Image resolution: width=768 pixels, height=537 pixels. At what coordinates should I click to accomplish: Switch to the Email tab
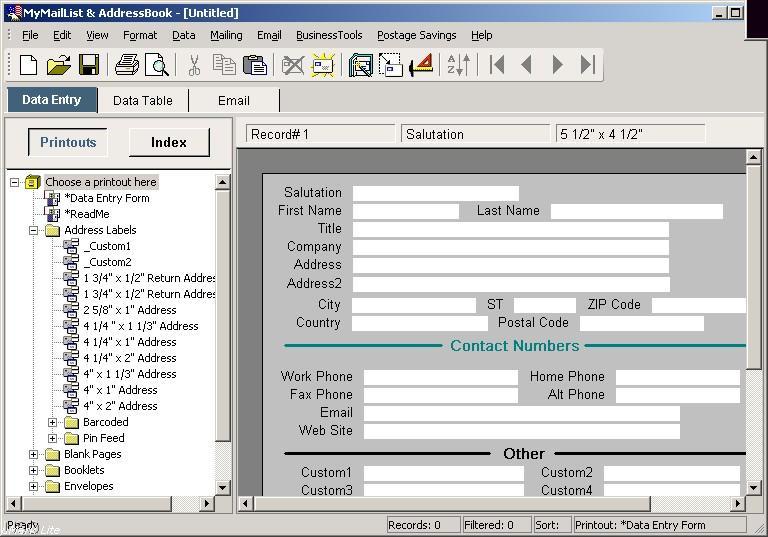pos(234,100)
